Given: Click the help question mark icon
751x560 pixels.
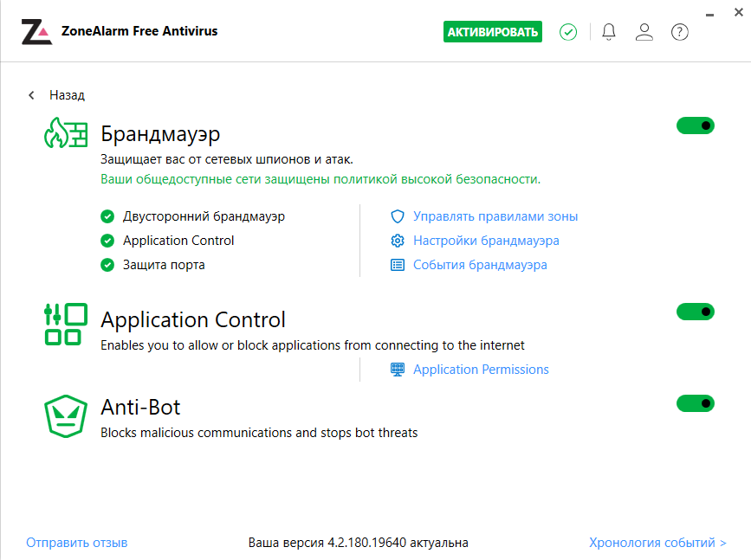Looking at the screenshot, I should (x=680, y=32).
